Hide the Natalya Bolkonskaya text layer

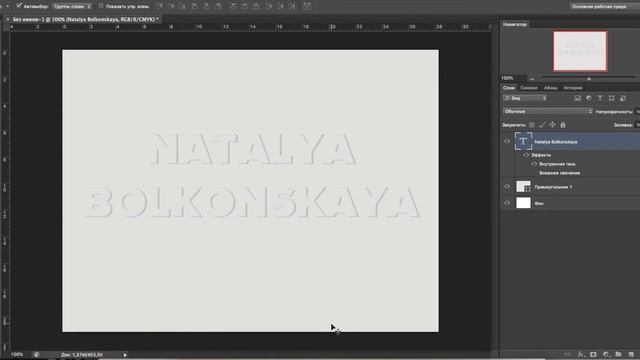[x=507, y=141]
